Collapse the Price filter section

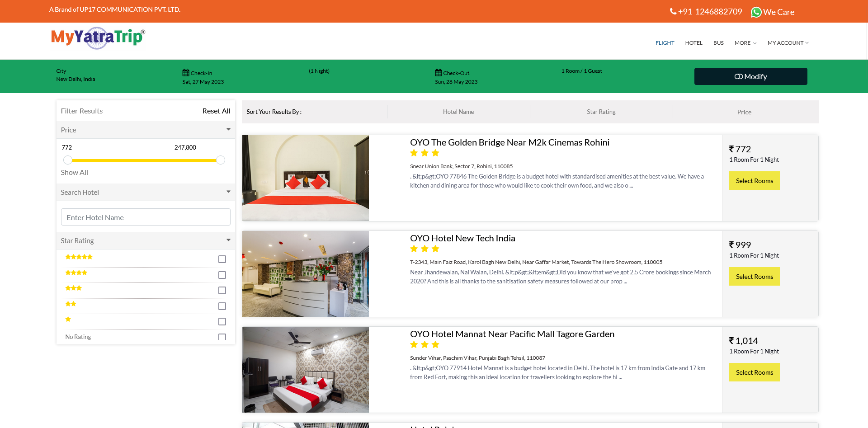click(228, 130)
